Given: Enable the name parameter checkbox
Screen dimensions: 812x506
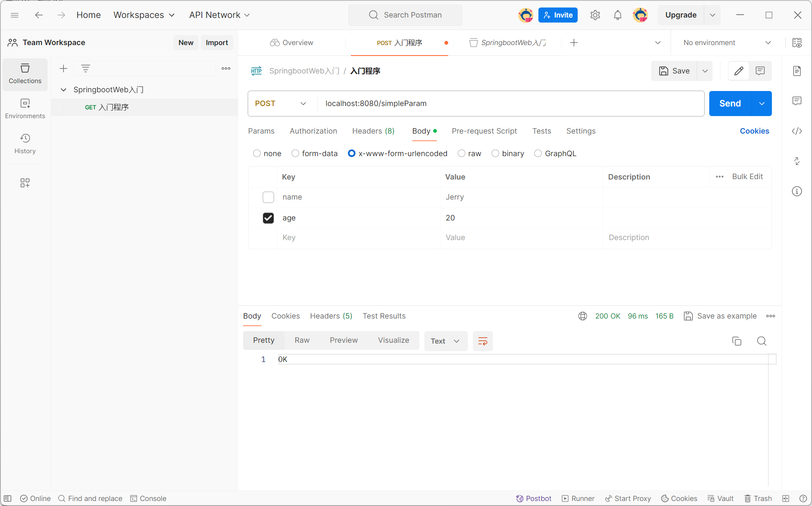Looking at the screenshot, I should [268, 197].
